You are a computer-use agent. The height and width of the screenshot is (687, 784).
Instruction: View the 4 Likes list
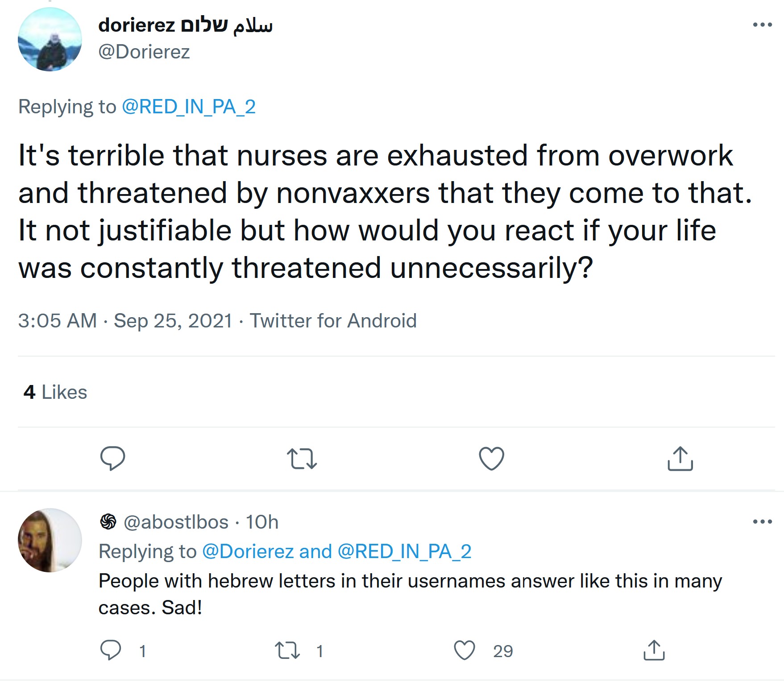point(55,392)
